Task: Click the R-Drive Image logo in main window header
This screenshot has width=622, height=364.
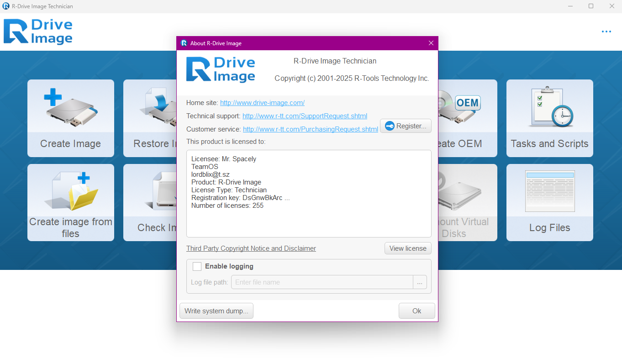Action: (38, 32)
